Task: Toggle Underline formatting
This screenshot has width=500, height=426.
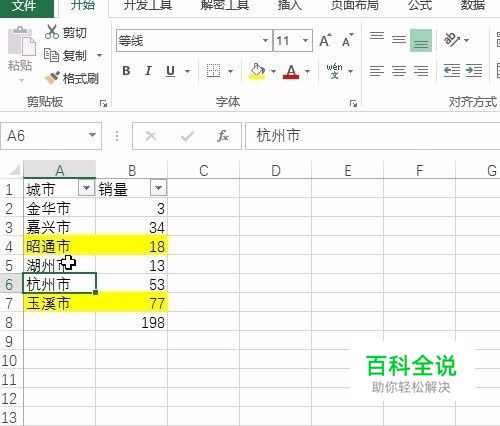Action: pos(170,71)
